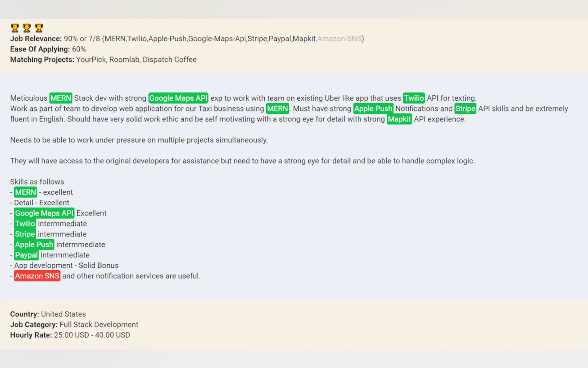The width and height of the screenshot is (588, 368).
Task: Click the Matching Projects YourPick text
Action: point(91,60)
